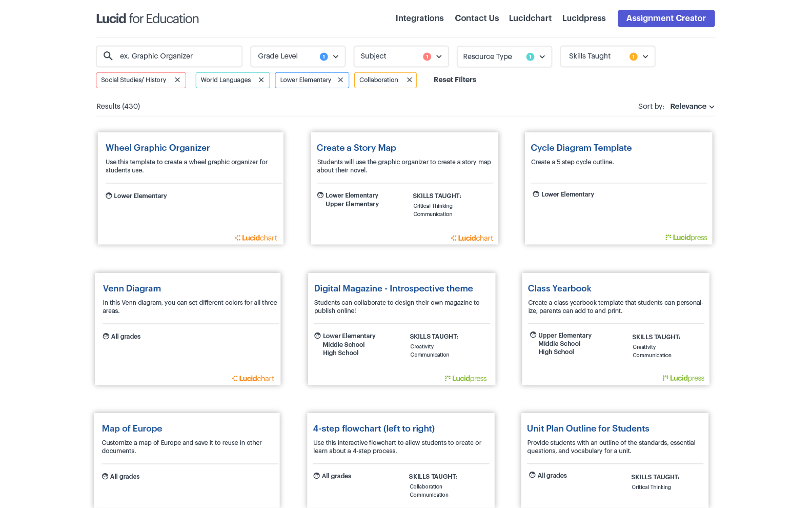
Task: Open the Venn Diagram template
Action: tap(132, 288)
